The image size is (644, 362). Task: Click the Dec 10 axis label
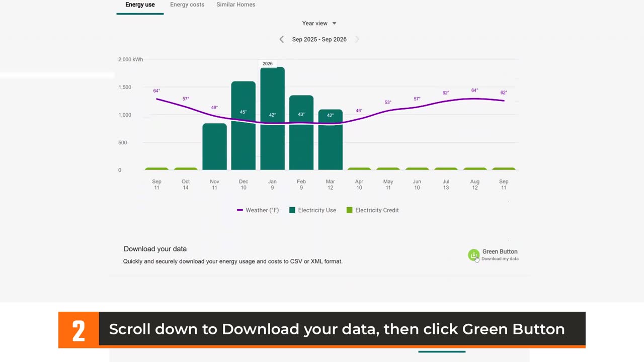click(x=244, y=185)
